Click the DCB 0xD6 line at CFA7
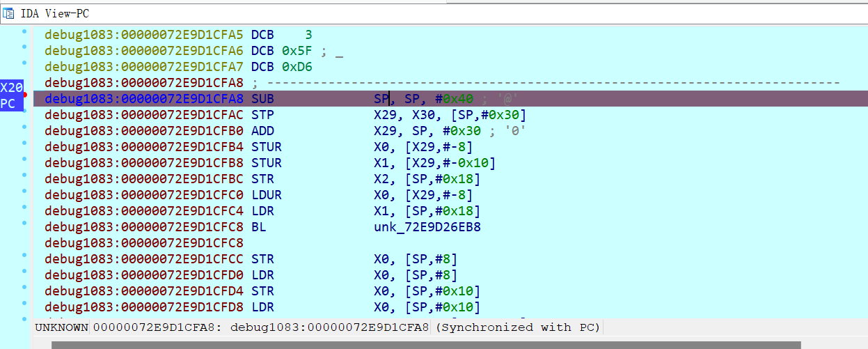This screenshot has height=349, width=868. (x=178, y=67)
